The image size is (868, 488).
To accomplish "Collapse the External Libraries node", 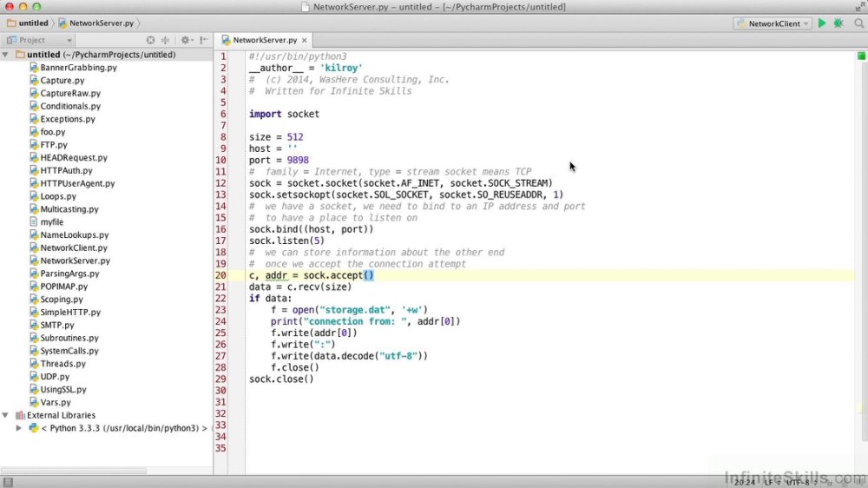I will [5, 415].
